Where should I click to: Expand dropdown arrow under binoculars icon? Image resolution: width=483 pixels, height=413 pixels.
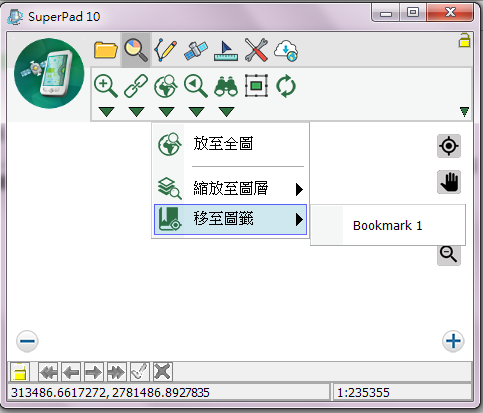226,112
